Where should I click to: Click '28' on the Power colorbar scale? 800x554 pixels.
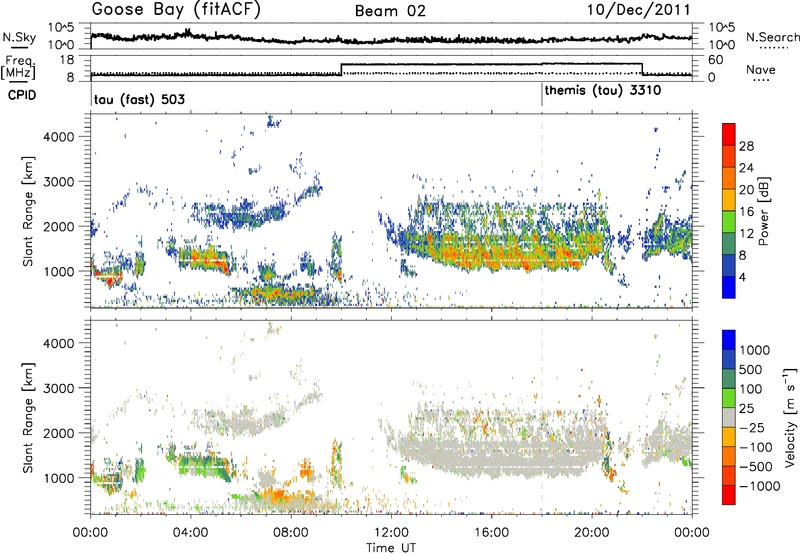click(746, 146)
